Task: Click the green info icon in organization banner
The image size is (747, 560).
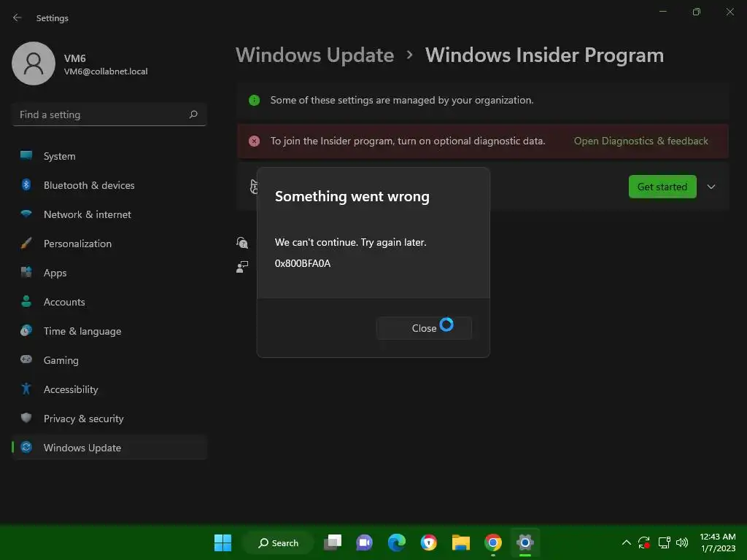Action: click(x=254, y=100)
